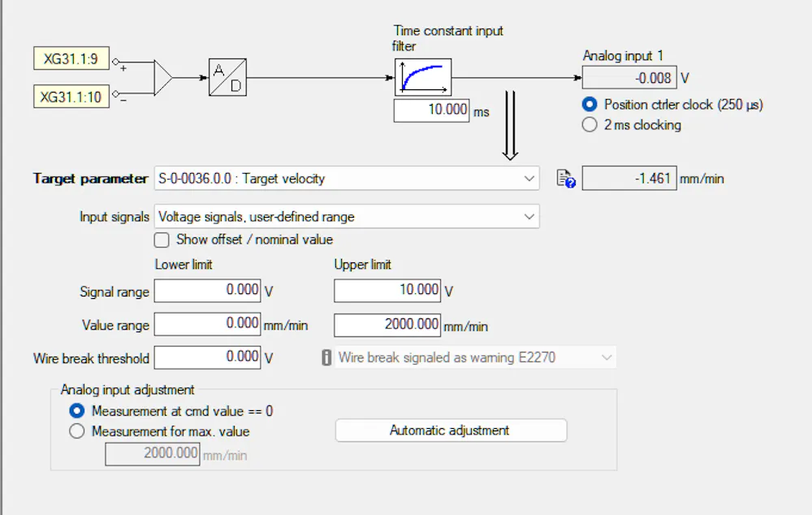Click the Value range upper limit 2000.000 field

coord(387,325)
